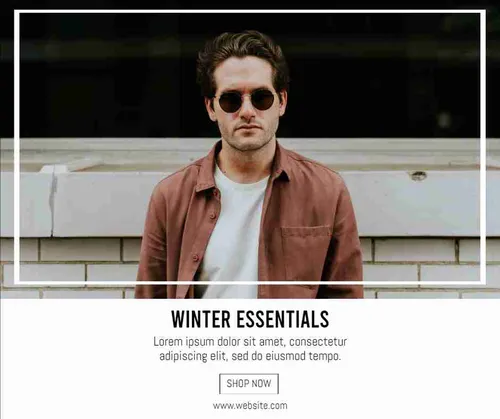Select the Lorem ipsum paragraph text
500x419 pixels.
click(250, 349)
